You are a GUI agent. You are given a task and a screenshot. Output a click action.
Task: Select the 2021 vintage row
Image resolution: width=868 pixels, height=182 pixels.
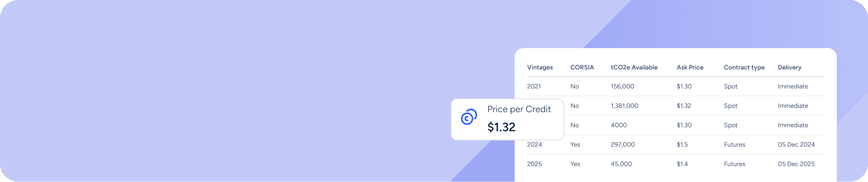534,87
